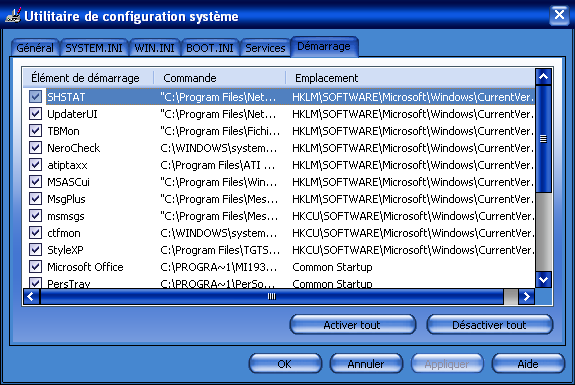Select the Démarrage tab

point(324,47)
